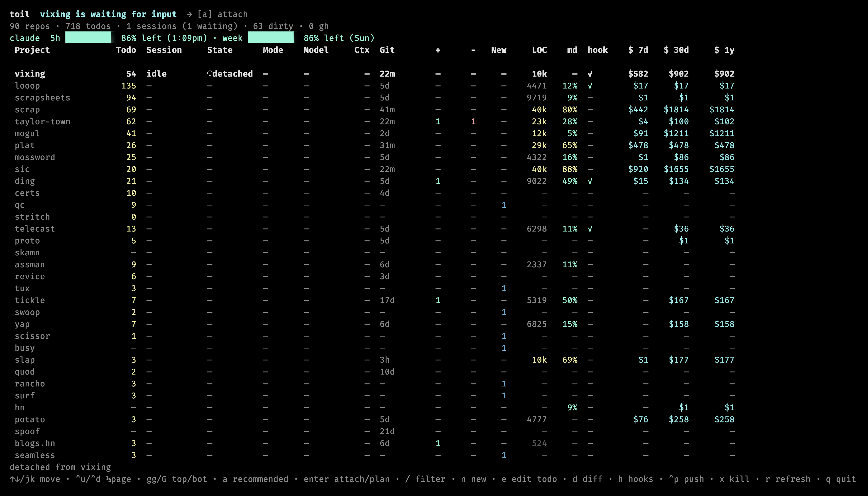
Task: Click the '$ 1y' column header
Action: click(x=724, y=50)
